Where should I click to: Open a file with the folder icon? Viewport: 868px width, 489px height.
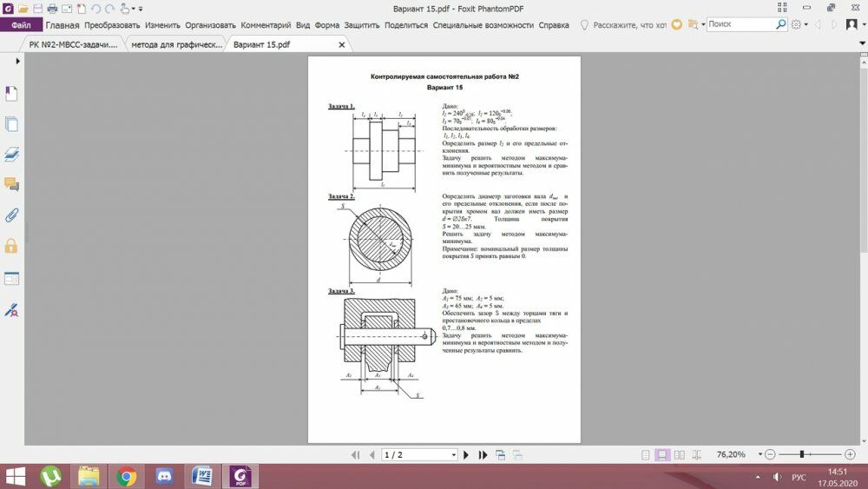23,9
